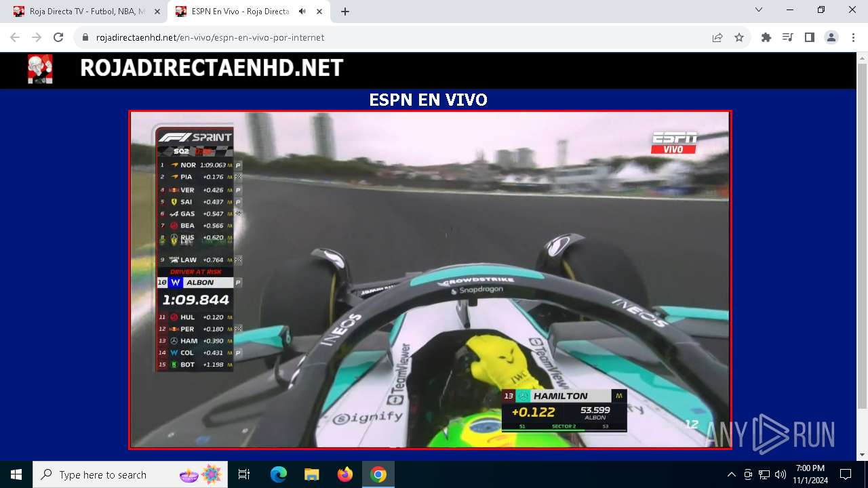Click the HAMILTON driver name banner
868x488 pixels.
tap(564, 396)
